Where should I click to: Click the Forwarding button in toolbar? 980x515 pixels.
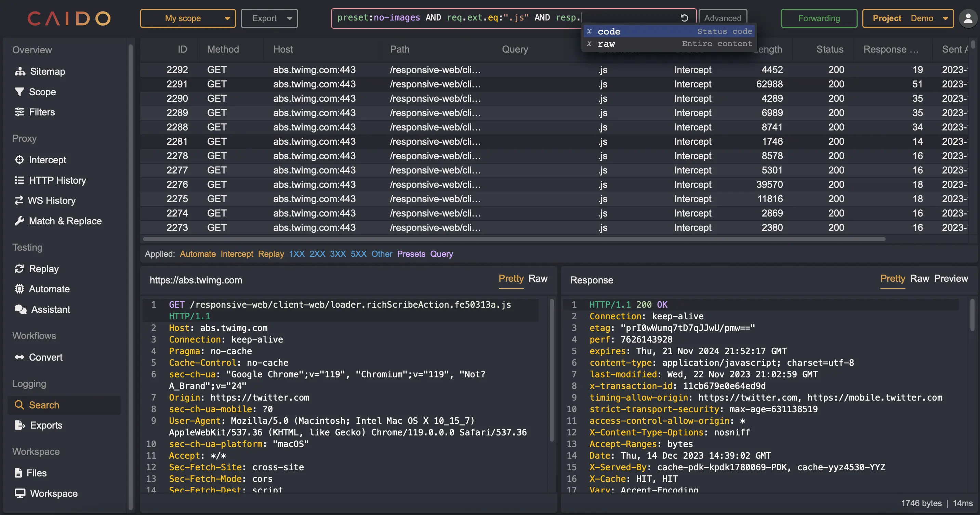[x=819, y=17]
